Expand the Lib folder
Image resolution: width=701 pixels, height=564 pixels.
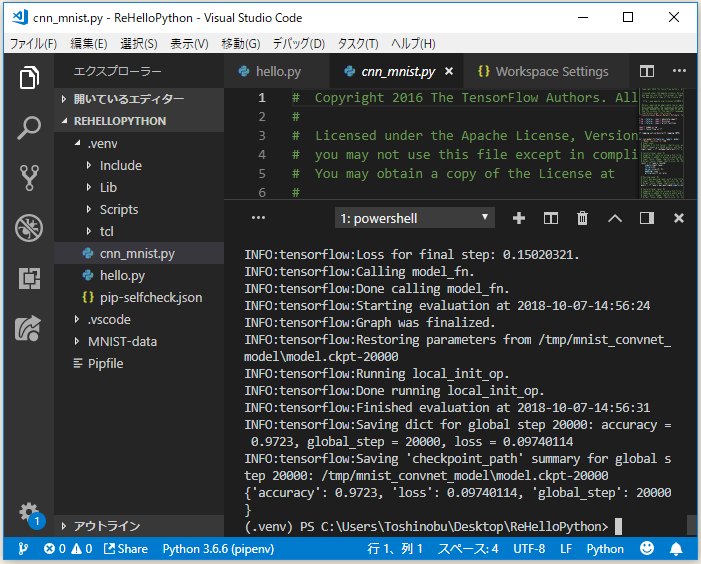(139, 187)
